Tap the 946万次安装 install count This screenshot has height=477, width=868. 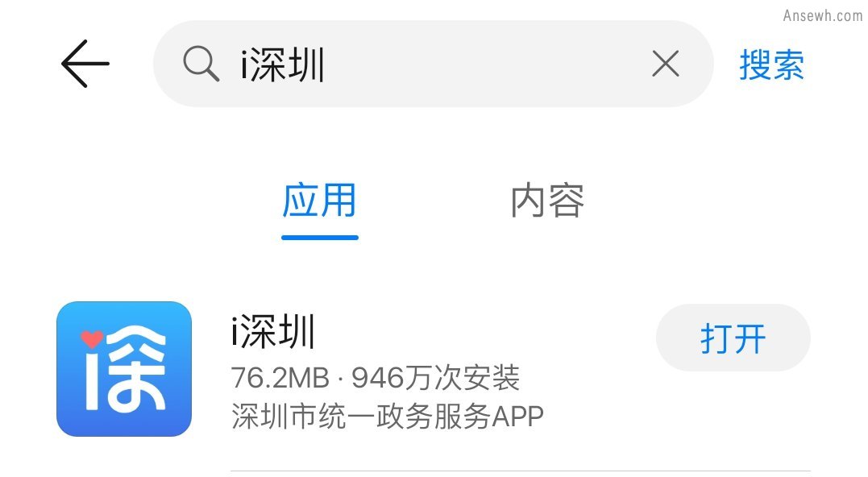click(436, 378)
